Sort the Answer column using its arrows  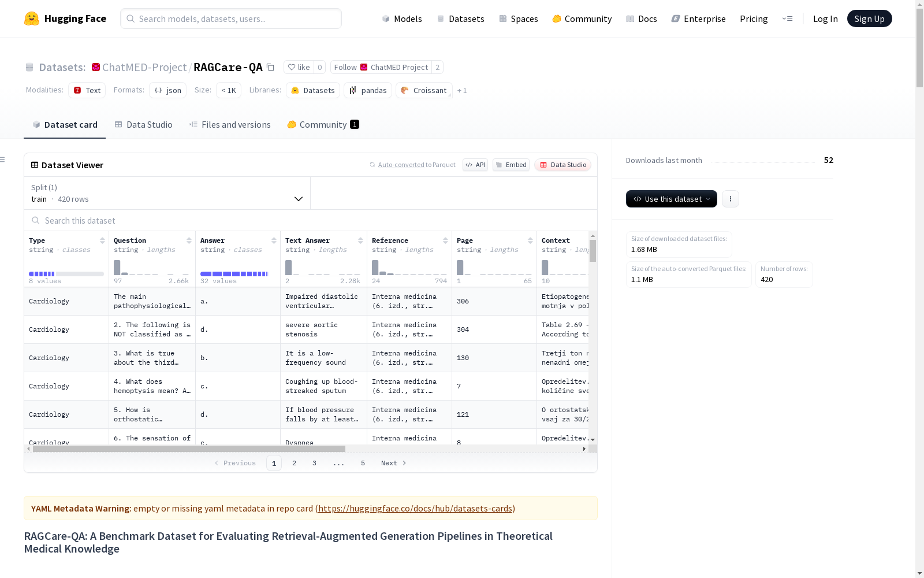click(274, 240)
